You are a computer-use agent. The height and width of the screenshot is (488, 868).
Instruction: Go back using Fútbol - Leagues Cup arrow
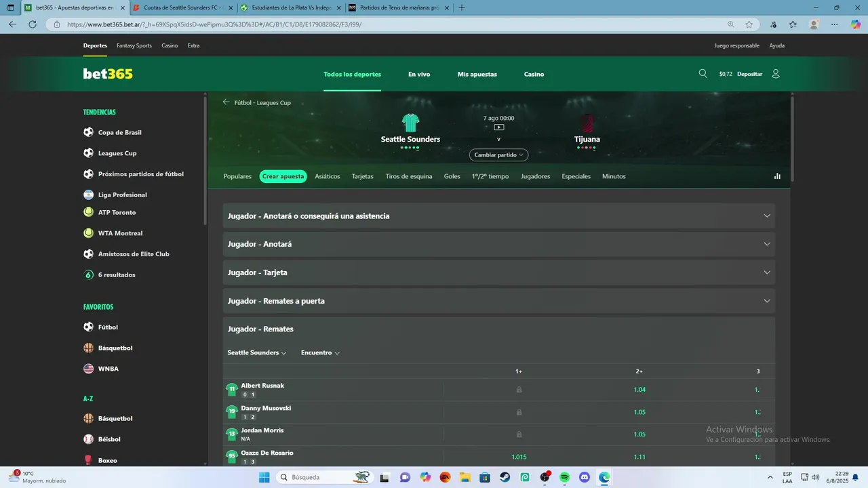tap(226, 102)
